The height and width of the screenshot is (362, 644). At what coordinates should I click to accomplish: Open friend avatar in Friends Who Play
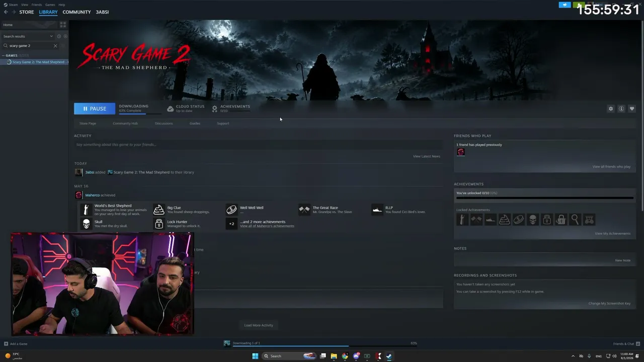click(461, 152)
